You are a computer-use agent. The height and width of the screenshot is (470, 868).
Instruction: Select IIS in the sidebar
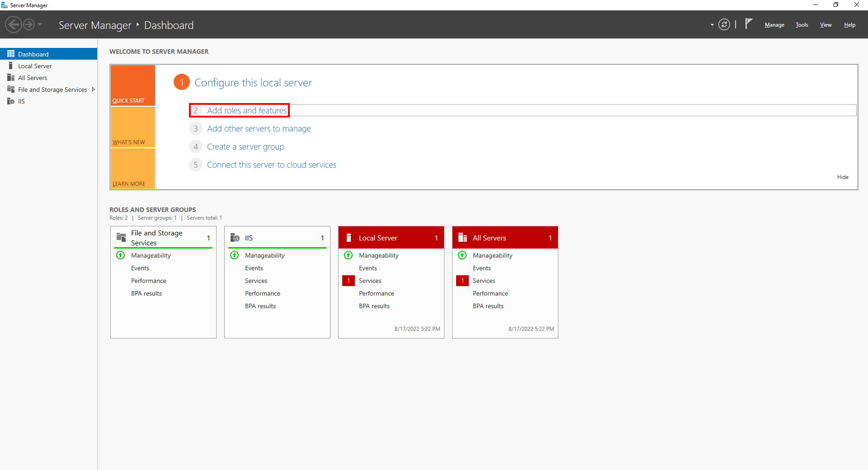(x=49, y=101)
